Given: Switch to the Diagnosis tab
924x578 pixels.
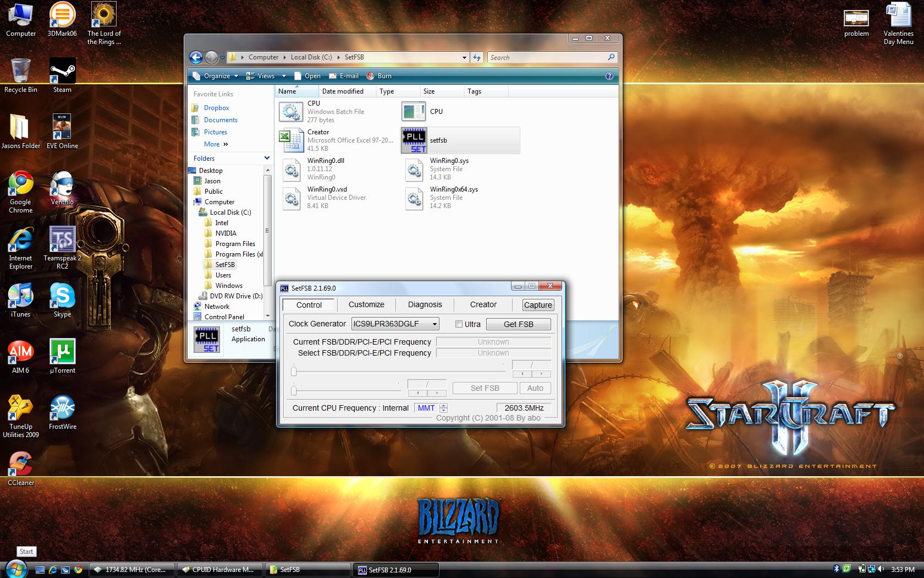Looking at the screenshot, I should click(x=425, y=304).
